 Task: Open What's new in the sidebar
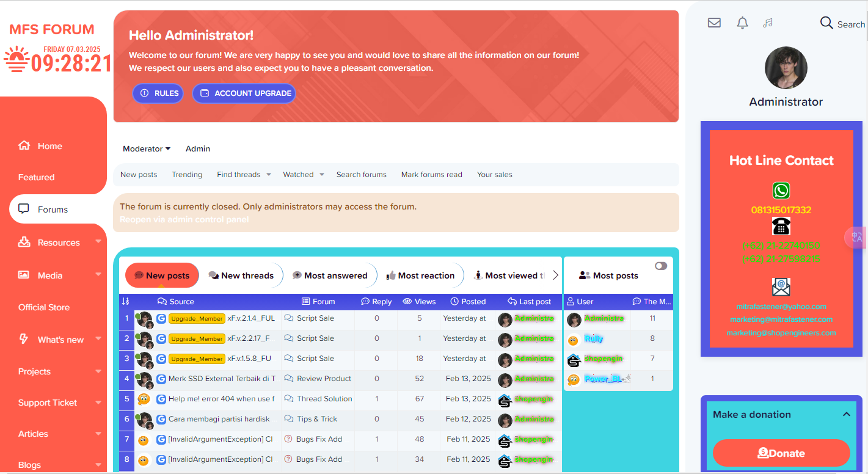[x=61, y=340]
